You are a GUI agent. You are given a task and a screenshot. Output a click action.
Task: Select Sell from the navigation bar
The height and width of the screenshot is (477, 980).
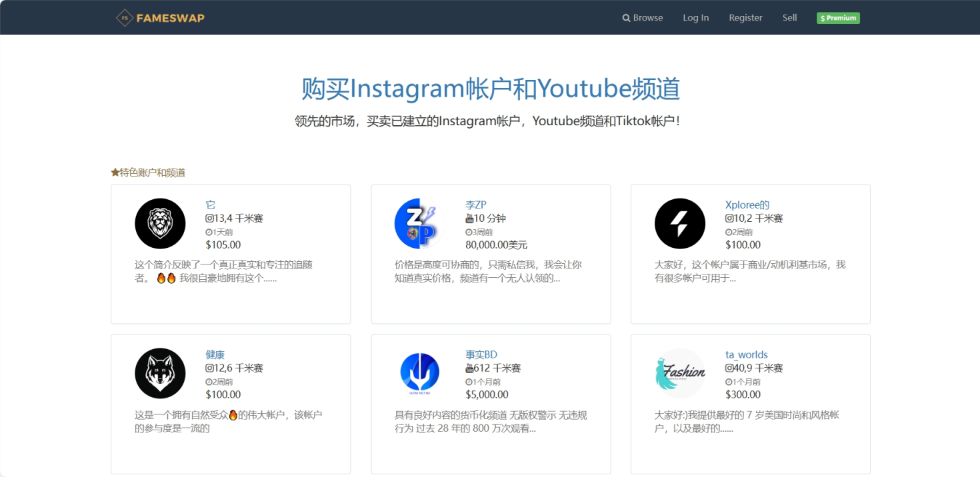pyautogui.click(x=789, y=17)
